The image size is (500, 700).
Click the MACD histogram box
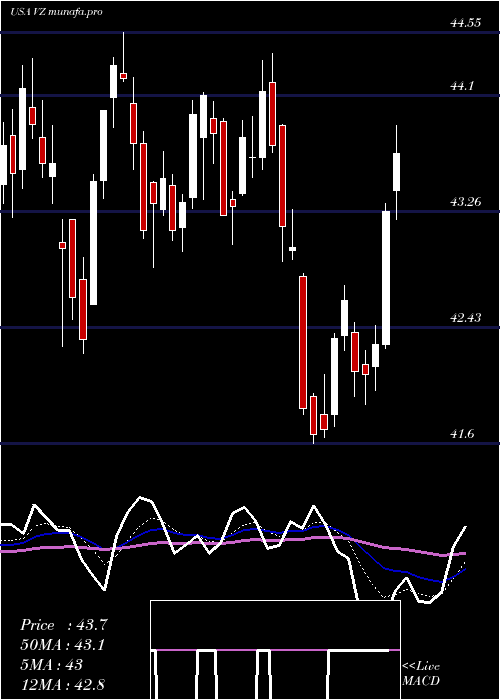click(x=275, y=650)
